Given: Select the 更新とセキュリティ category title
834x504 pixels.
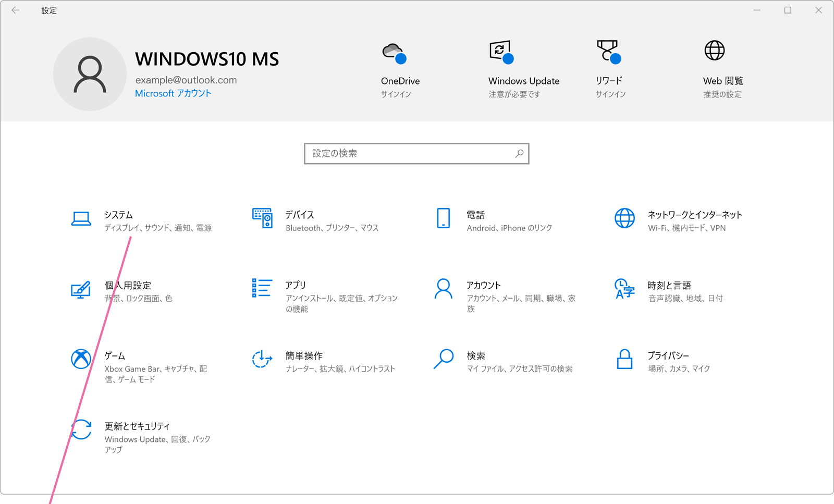Looking at the screenshot, I should [x=137, y=426].
